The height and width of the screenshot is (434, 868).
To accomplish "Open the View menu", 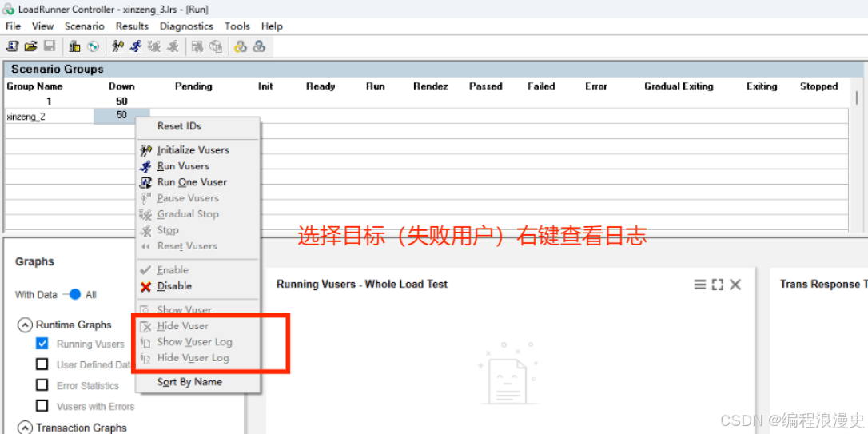I will pyautogui.click(x=42, y=26).
